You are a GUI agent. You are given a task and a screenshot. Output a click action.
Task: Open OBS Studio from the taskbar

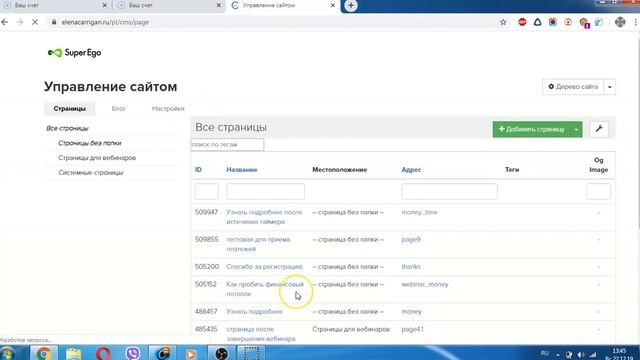coord(222,353)
